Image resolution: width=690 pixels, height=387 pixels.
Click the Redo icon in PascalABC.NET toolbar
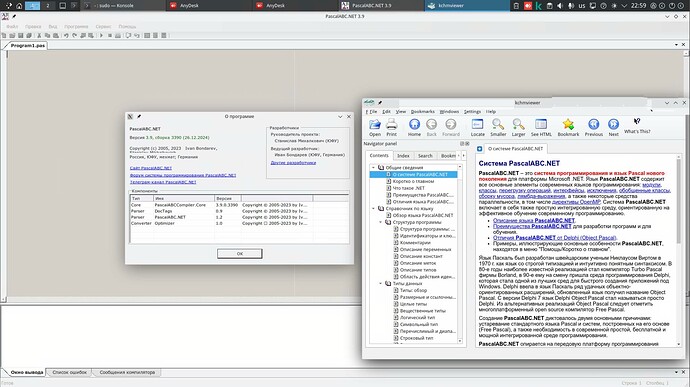click(x=74, y=35)
